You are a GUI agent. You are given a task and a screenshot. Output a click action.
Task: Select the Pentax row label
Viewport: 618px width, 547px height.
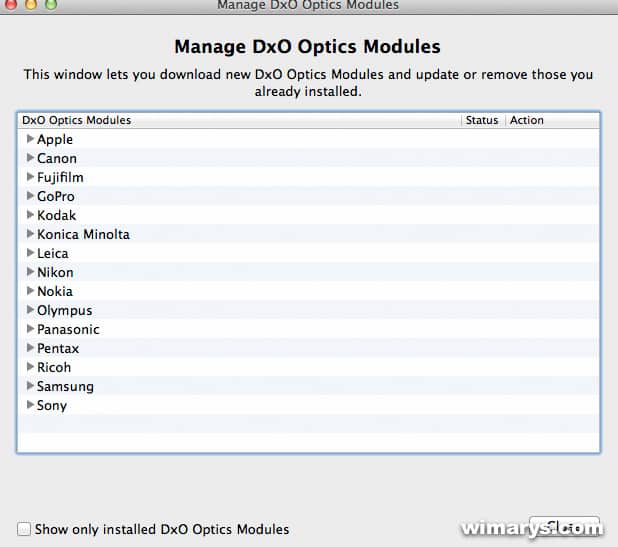pos(58,348)
